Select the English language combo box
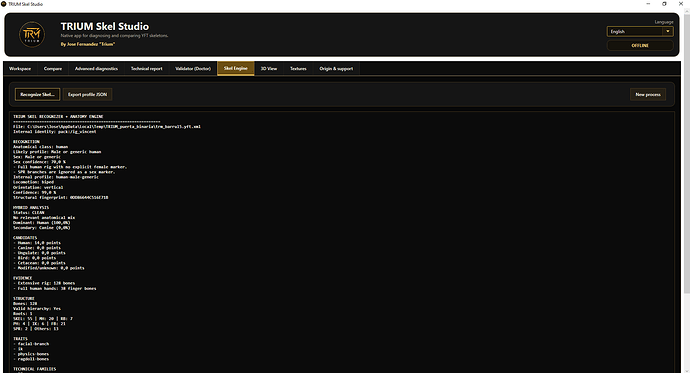The height and width of the screenshot is (373, 690). (640, 31)
